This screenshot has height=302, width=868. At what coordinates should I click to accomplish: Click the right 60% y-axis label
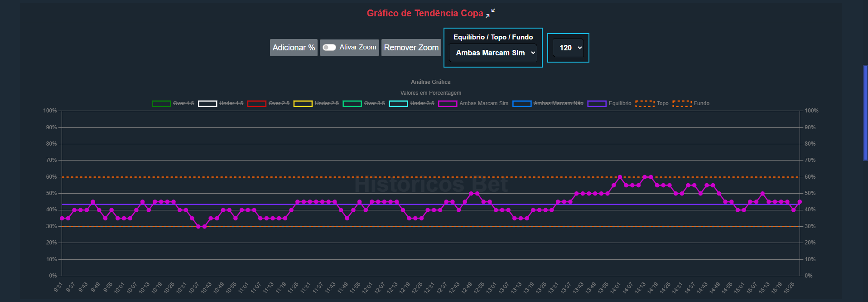click(x=810, y=177)
